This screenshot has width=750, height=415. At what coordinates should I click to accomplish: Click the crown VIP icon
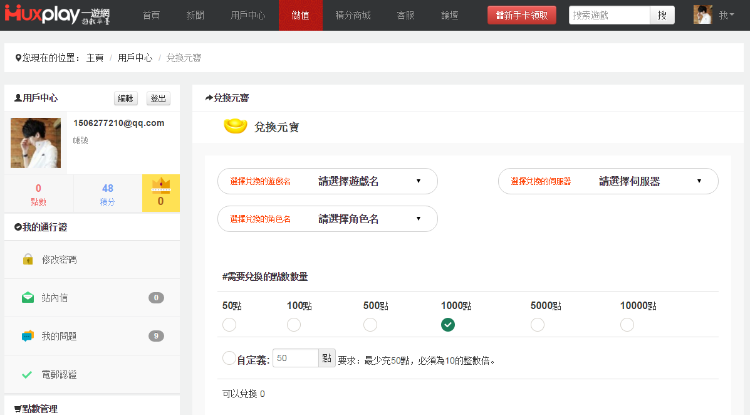point(161,185)
